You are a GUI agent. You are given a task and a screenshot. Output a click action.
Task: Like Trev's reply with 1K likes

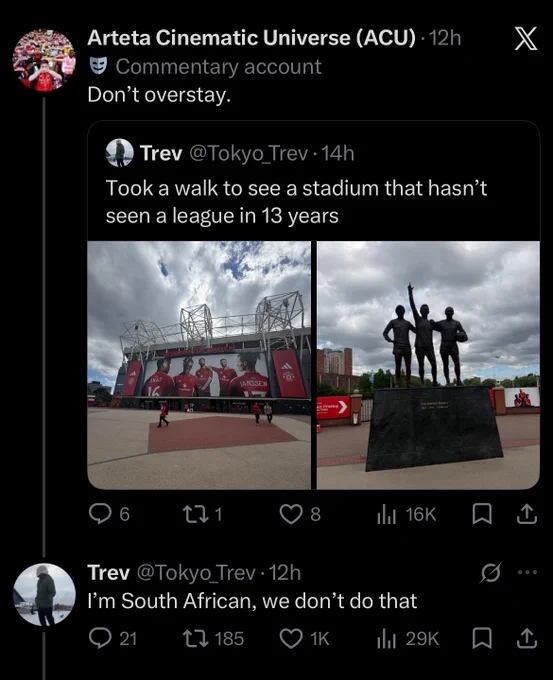point(304,639)
